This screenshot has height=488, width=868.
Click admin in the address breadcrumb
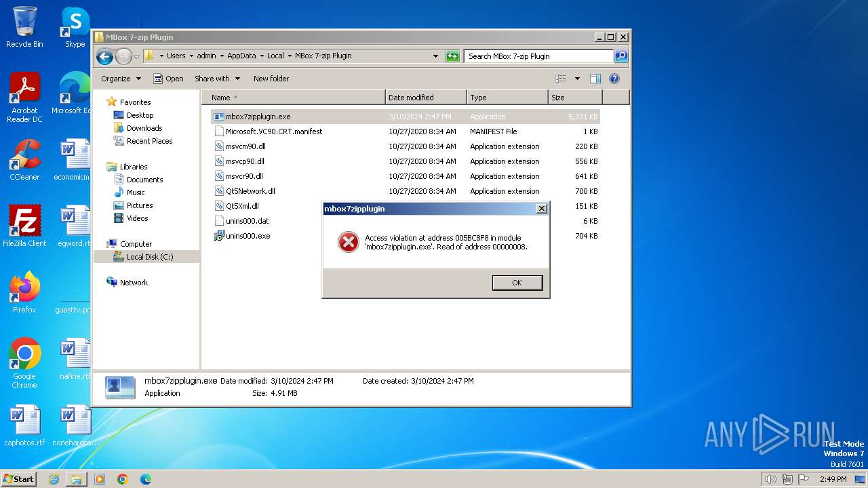tap(206, 56)
